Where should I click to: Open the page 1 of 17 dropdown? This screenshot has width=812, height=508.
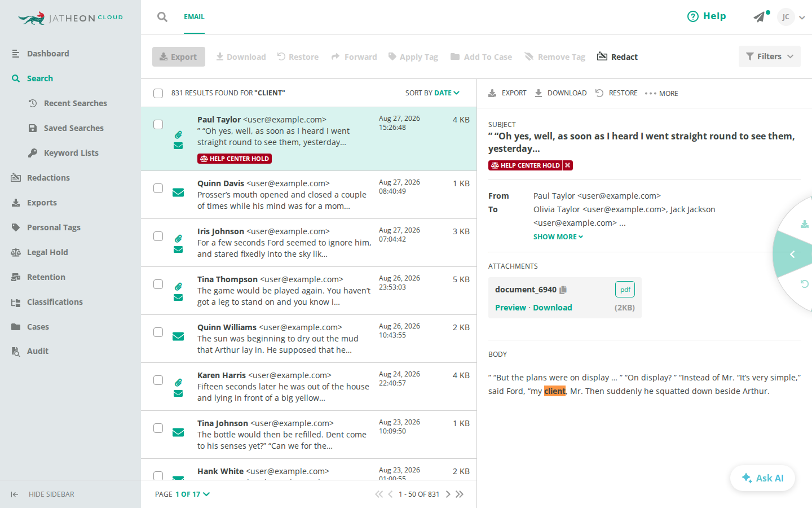click(192, 494)
